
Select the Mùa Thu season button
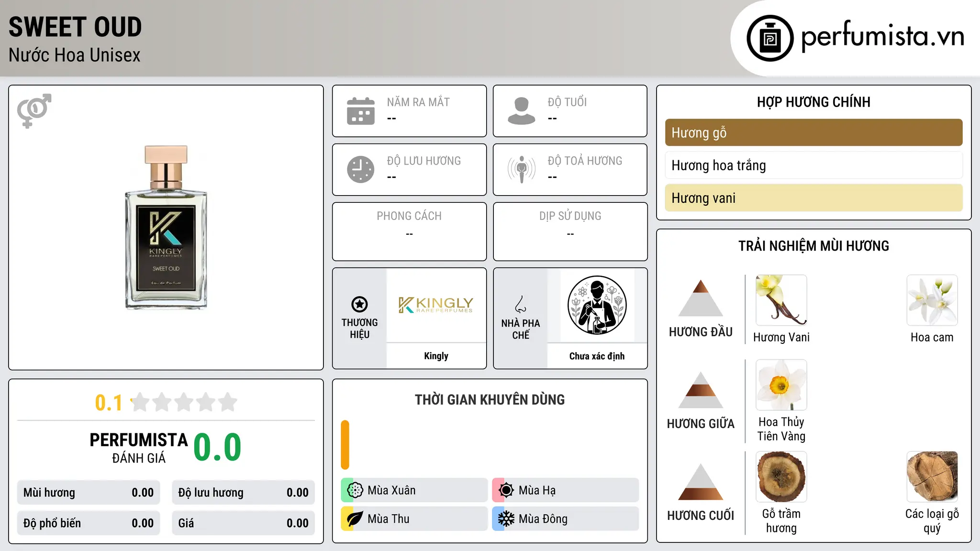pyautogui.click(x=414, y=519)
